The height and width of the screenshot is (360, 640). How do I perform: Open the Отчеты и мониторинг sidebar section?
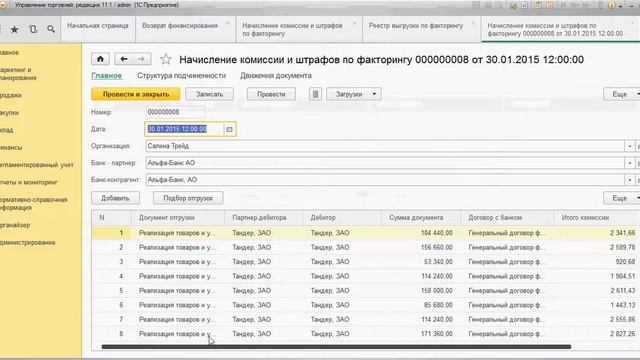pos(29,182)
